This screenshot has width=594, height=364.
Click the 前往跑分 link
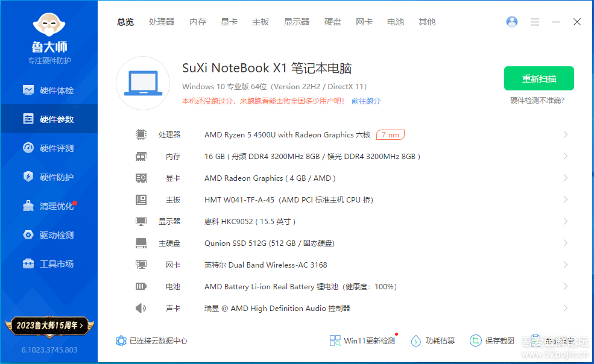366,101
